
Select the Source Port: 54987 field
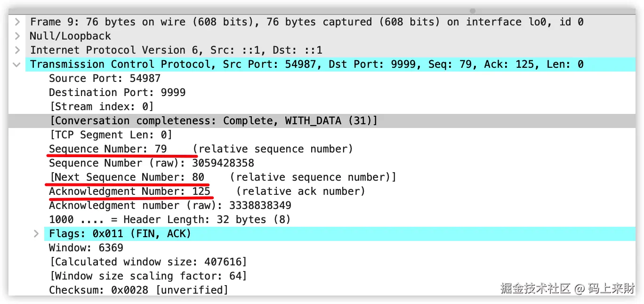[105, 79]
